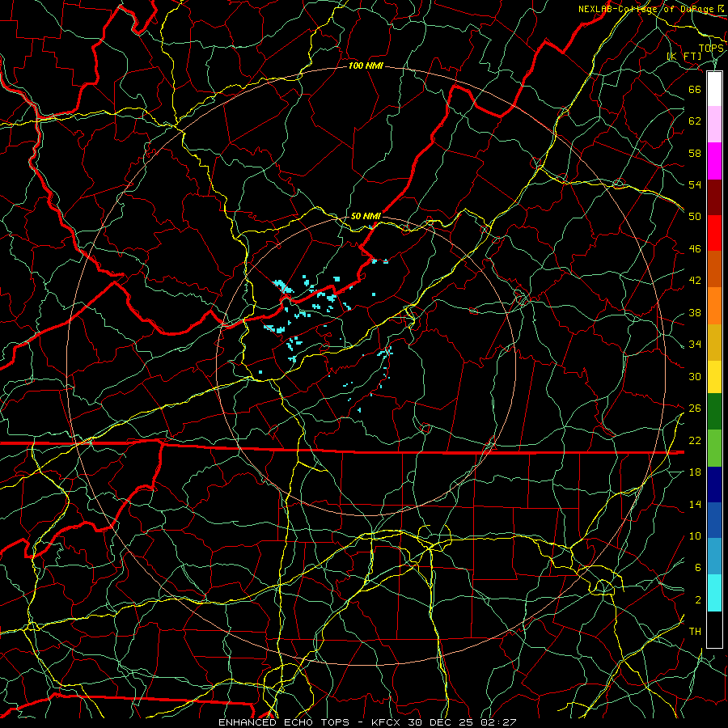Click the 'TOPS' legend title
728x728 pixels.
click(x=711, y=49)
